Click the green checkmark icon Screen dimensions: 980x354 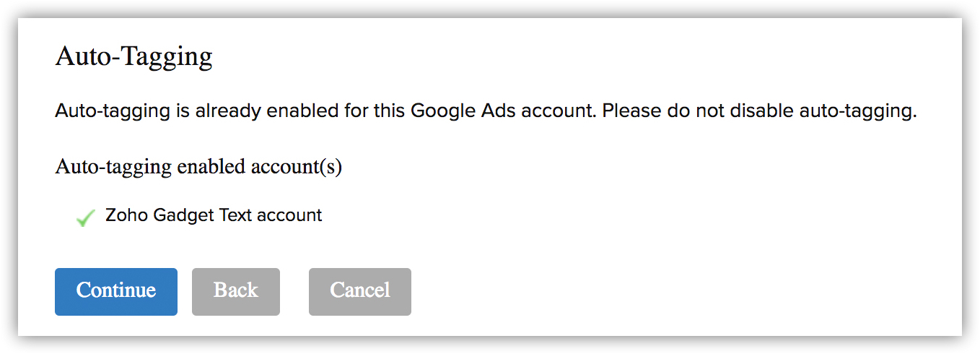click(x=85, y=217)
